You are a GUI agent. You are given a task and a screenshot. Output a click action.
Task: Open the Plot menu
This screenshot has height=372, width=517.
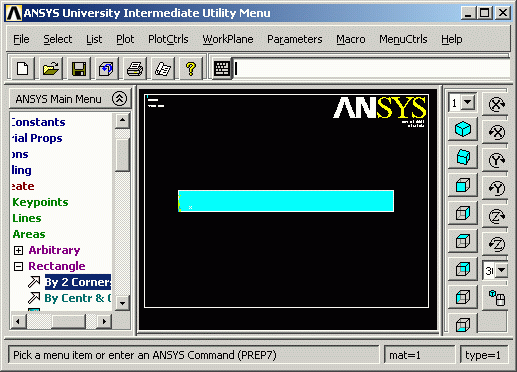125,39
